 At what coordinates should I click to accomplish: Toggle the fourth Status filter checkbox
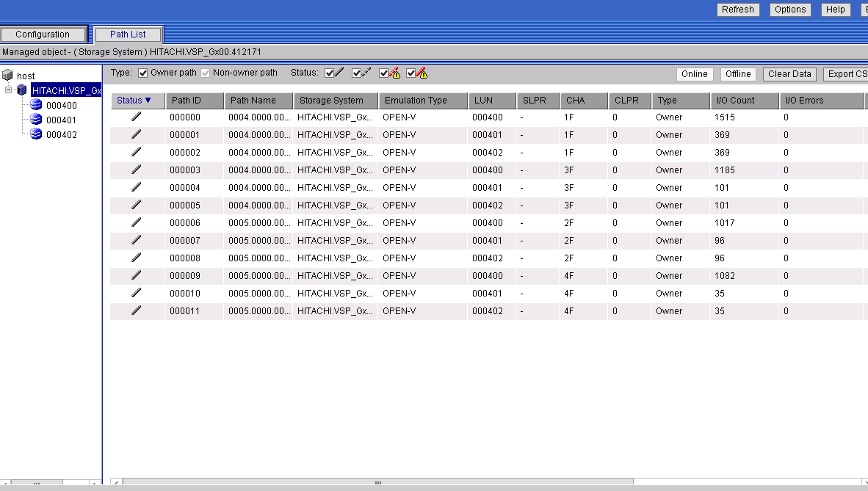click(411, 73)
